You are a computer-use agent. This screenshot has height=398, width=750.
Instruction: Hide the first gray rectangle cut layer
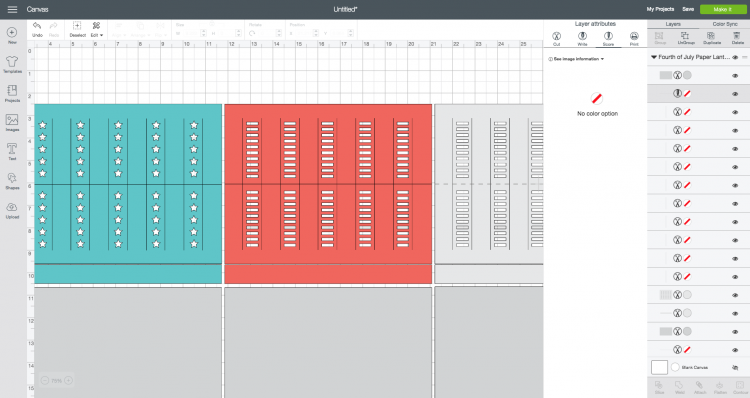click(x=735, y=76)
